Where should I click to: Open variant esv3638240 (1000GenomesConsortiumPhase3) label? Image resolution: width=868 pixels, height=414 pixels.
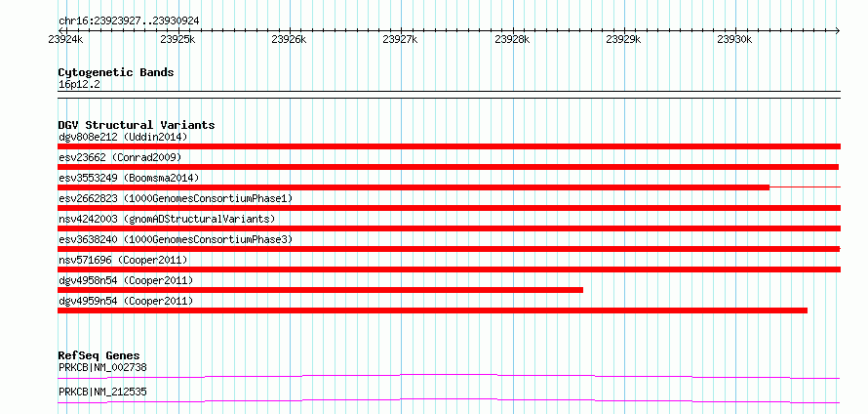(x=176, y=239)
